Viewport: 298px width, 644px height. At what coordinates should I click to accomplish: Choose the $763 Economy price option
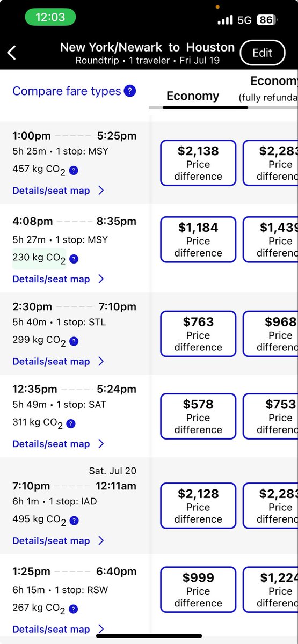point(198,334)
